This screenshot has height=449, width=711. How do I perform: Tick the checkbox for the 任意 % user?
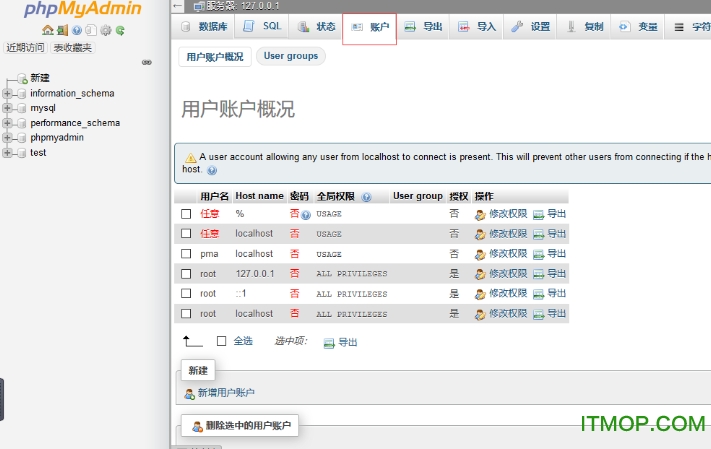[x=186, y=214]
